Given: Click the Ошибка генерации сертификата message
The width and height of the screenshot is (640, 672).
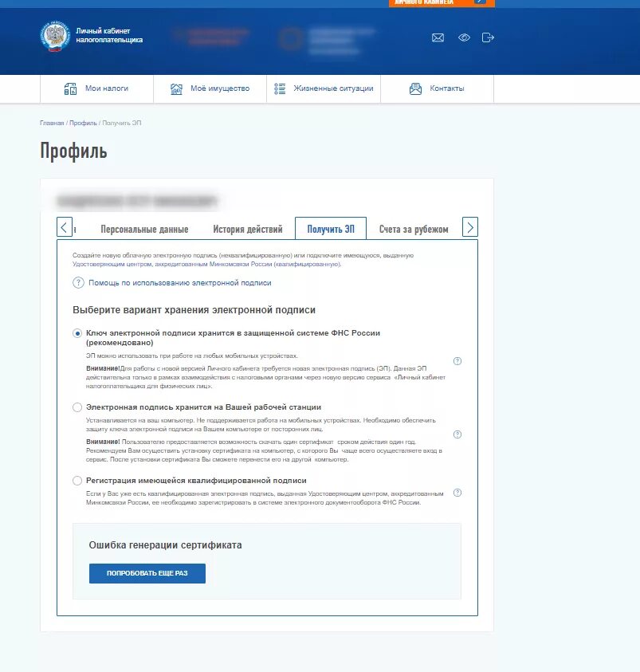Looking at the screenshot, I should [165, 545].
